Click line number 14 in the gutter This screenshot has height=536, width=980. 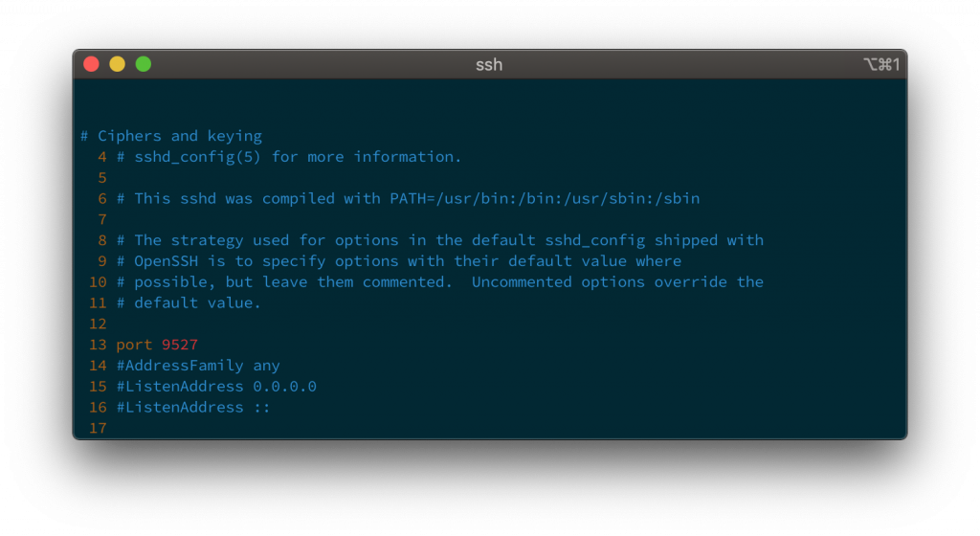coord(98,366)
